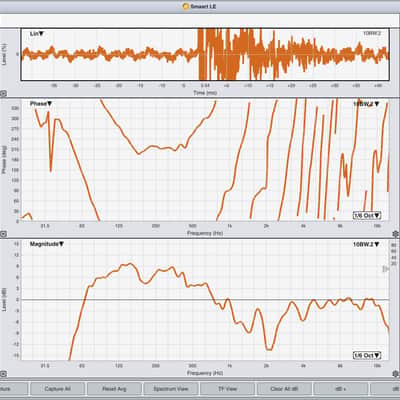Click the Level (dB) magnitude axis label
Viewport: 400px width, 400px height.
click(4, 300)
